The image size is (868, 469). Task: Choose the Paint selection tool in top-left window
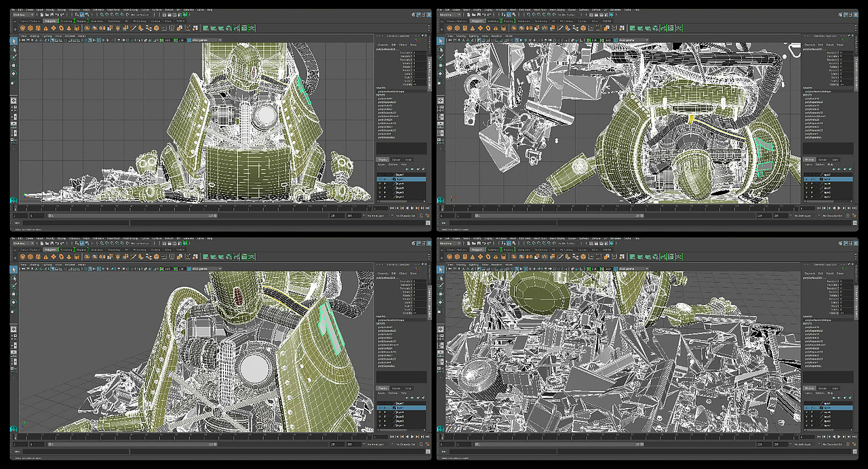(x=14, y=57)
